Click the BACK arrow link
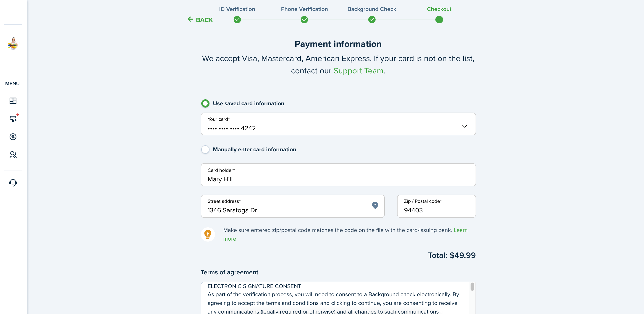Viewport: 644px width, 314px height. coord(200,20)
